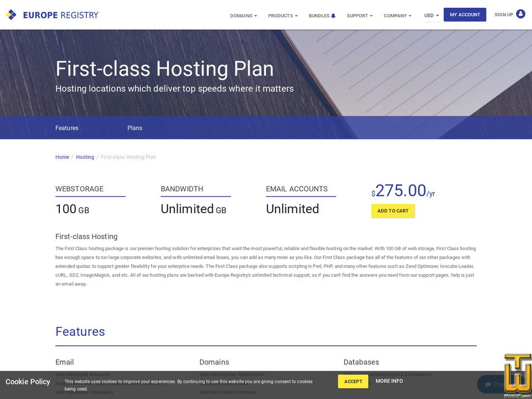
Task: Go to Home breadcrumb link
Action: [x=62, y=157]
